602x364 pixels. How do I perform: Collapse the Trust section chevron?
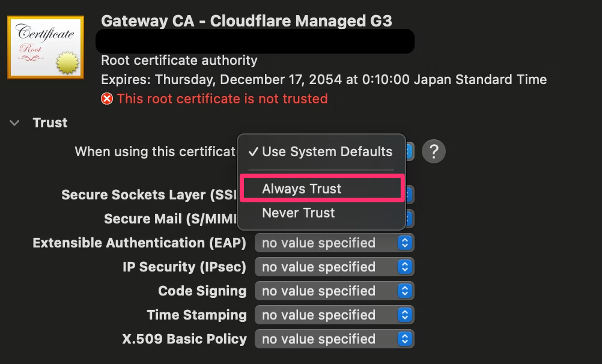click(x=14, y=123)
